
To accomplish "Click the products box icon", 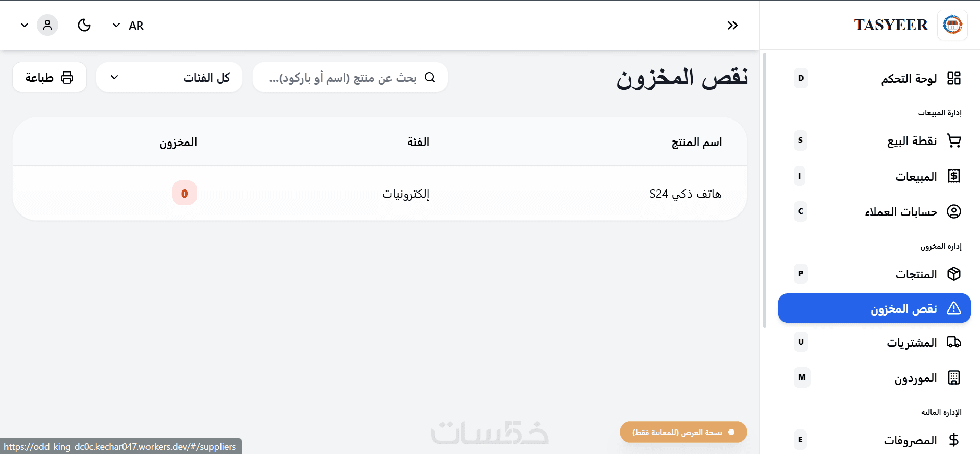I will tap(953, 274).
